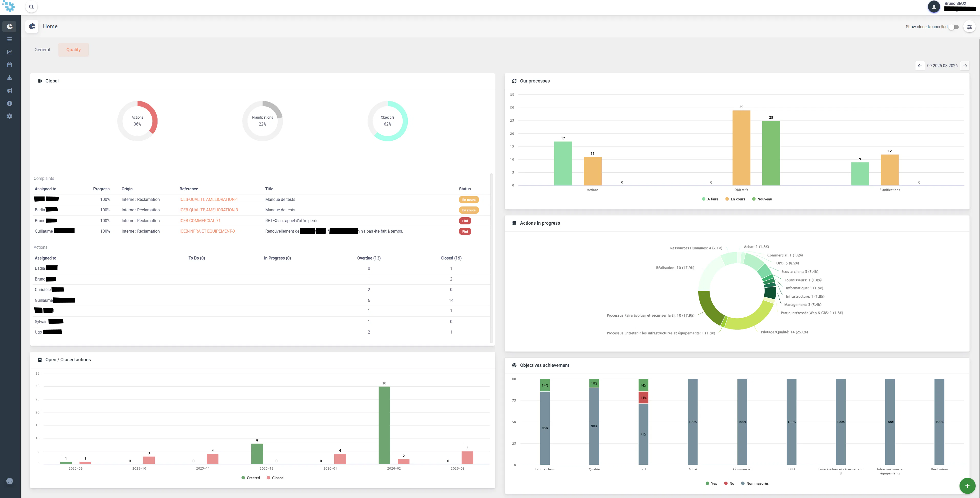Open the megaphone announcements sidebar icon
The width and height of the screenshot is (980, 498).
click(9, 90)
